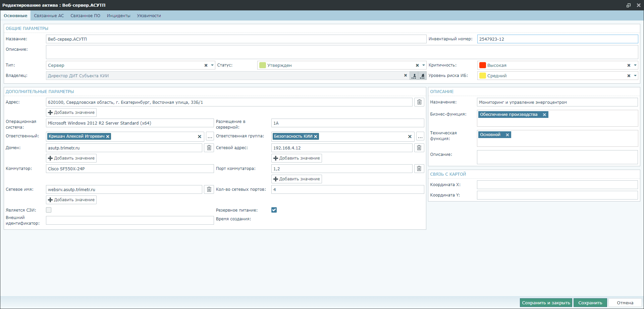Save the asset with Сохранить
This screenshot has height=309, width=644.
[590, 303]
